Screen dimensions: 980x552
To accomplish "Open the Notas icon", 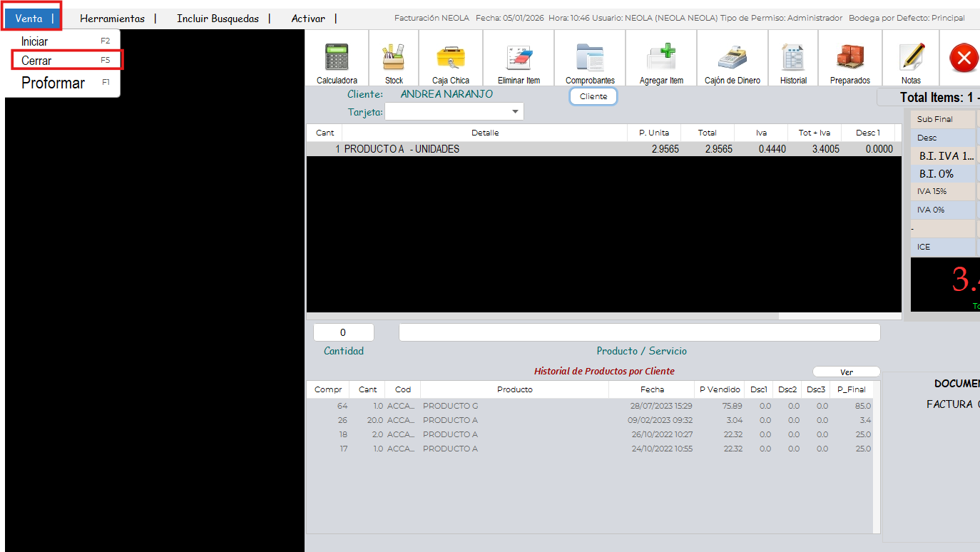I will pyautogui.click(x=911, y=58).
